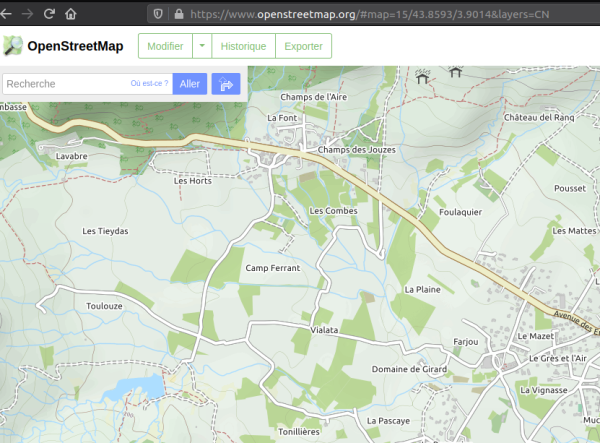This screenshot has width=600, height=443.
Task: Expand the Modifier dropdown arrow
Action: point(201,46)
